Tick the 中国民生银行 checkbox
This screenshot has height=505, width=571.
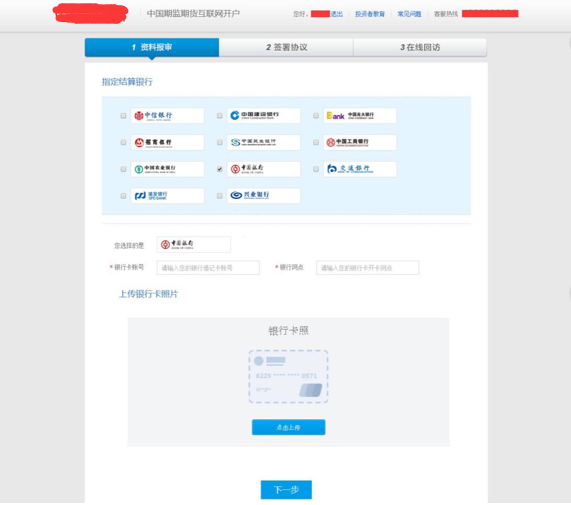pos(220,142)
